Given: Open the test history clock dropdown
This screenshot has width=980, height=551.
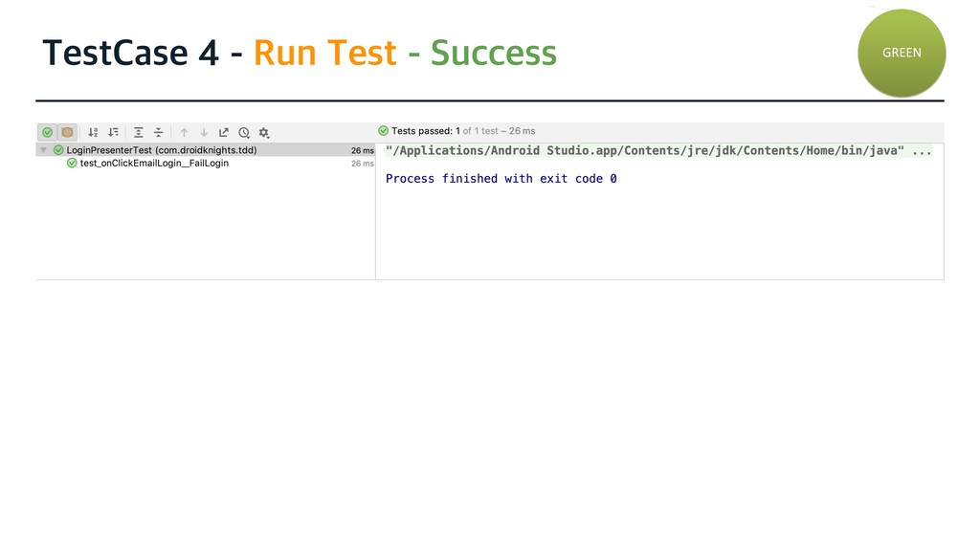Looking at the screenshot, I should (x=244, y=132).
